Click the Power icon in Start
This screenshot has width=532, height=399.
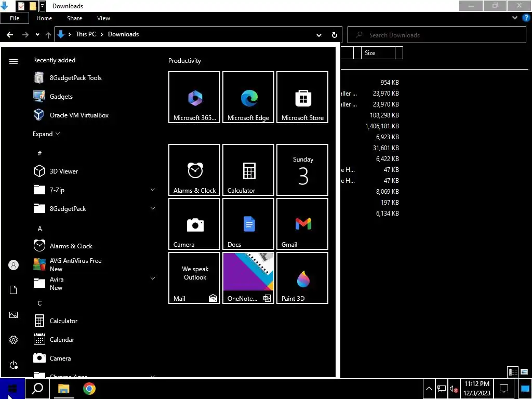(13, 365)
